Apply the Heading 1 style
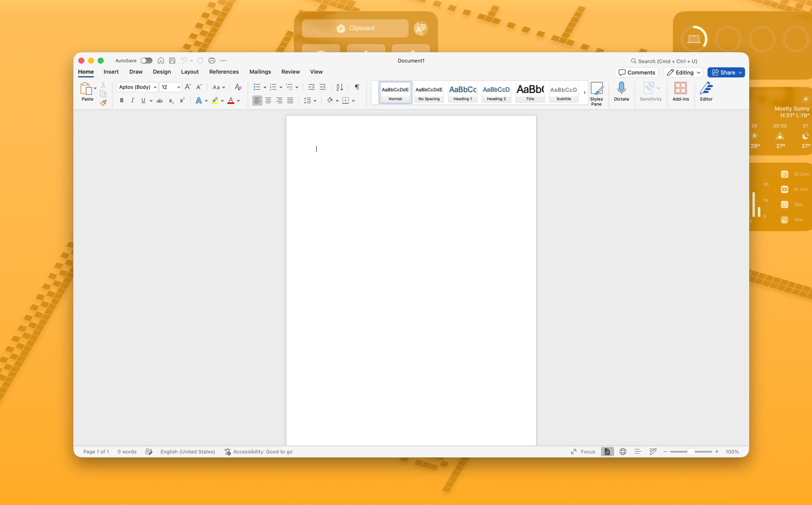 pos(463,93)
